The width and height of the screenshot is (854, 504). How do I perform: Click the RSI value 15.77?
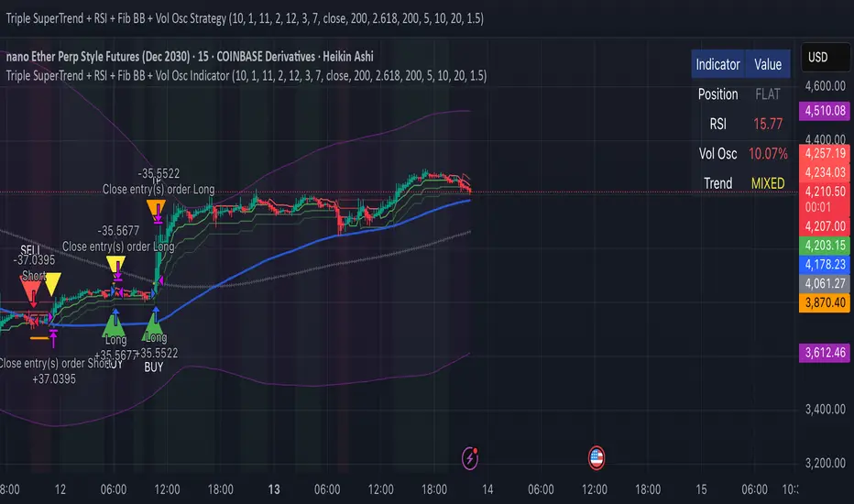pyautogui.click(x=767, y=125)
